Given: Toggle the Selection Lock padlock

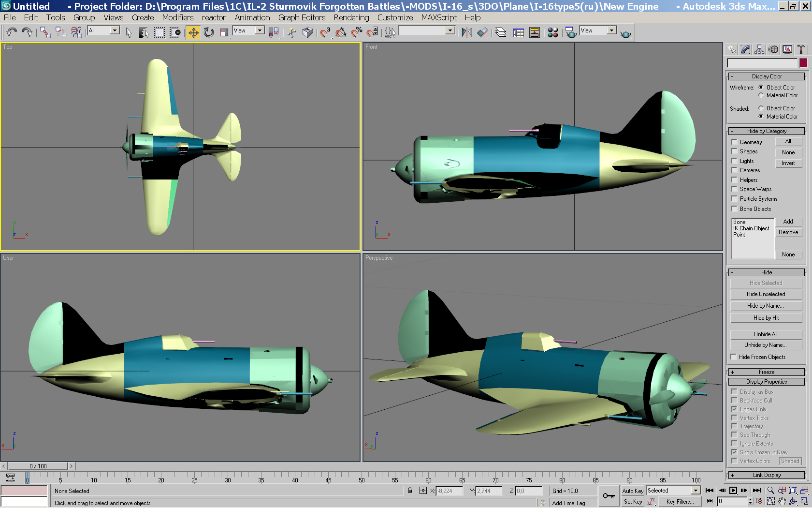Looking at the screenshot, I should tap(410, 491).
